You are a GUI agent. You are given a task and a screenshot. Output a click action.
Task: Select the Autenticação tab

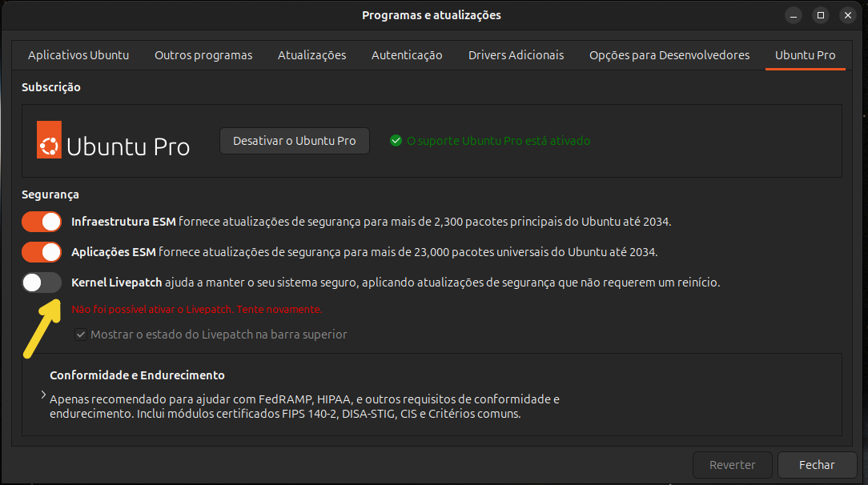coord(407,55)
